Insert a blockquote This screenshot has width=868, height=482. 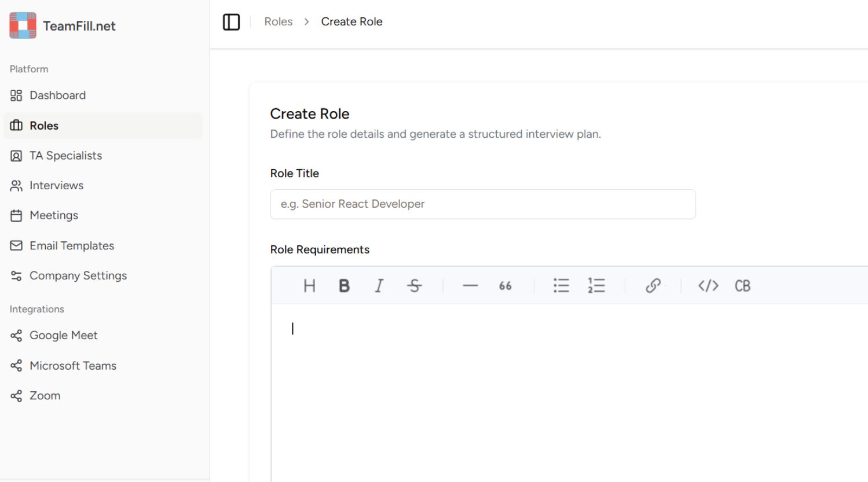coord(504,285)
